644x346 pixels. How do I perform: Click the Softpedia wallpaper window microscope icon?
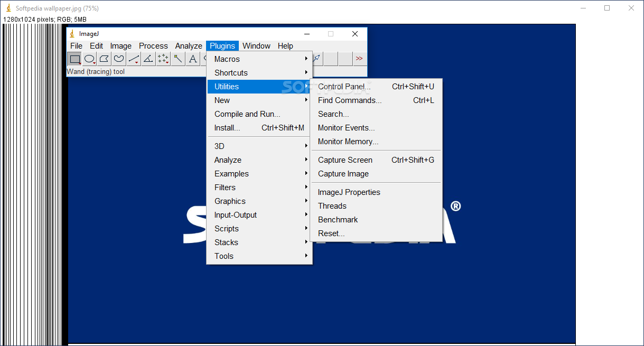click(8, 8)
